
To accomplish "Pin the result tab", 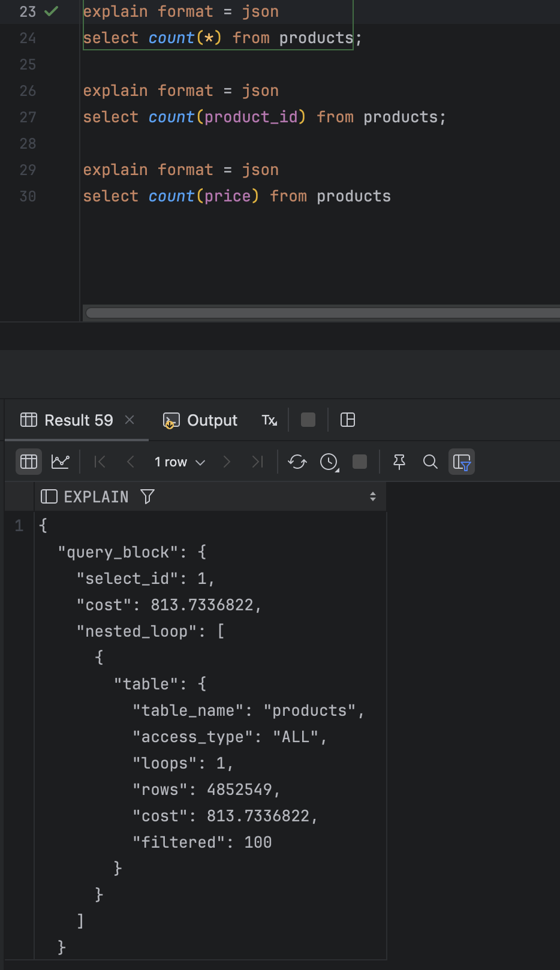I will tap(399, 462).
